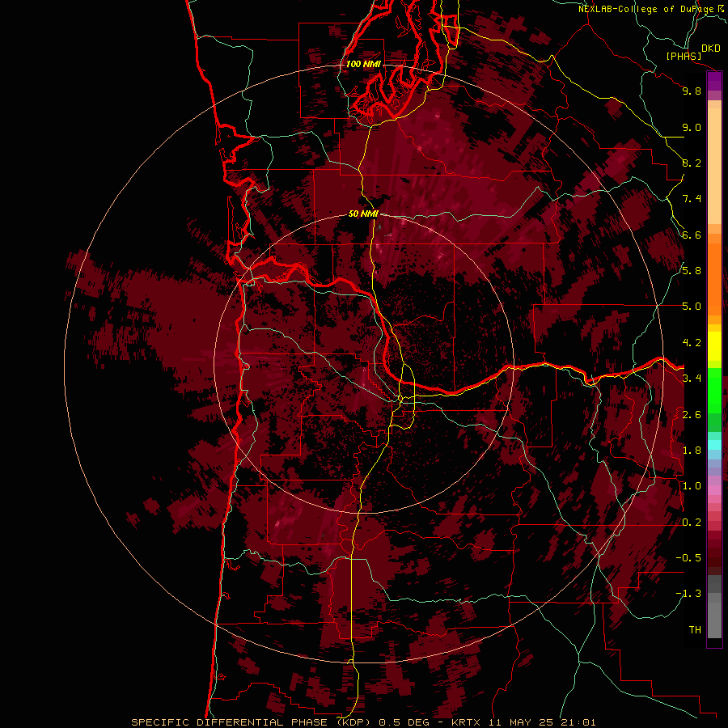Click the [PHAS] legend unit label
The height and width of the screenshot is (728, 728).
684,57
